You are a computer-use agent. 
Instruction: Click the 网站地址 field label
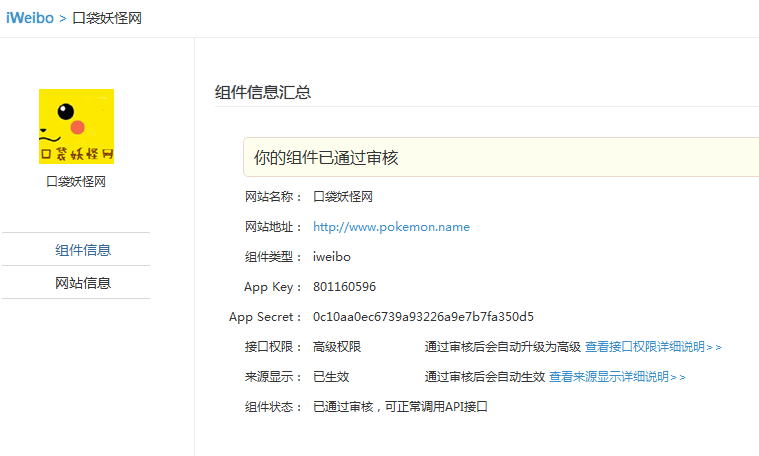[273, 227]
